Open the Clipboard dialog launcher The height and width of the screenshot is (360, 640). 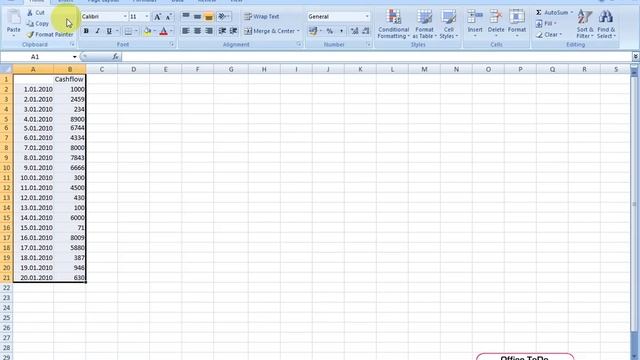pyautogui.click(x=72, y=44)
